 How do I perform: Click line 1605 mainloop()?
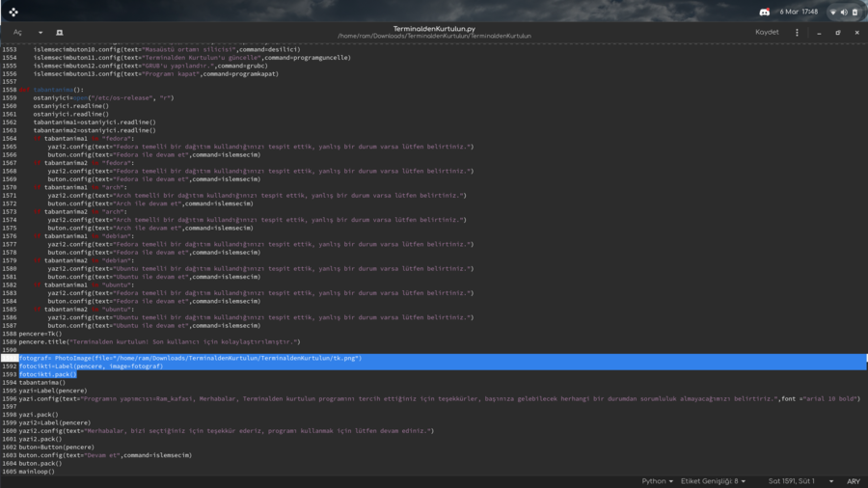pyautogui.click(x=37, y=472)
